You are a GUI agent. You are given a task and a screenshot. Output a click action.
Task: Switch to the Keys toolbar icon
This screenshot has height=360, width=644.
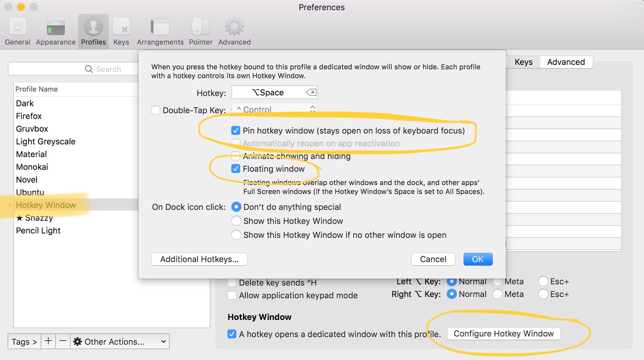click(x=121, y=27)
